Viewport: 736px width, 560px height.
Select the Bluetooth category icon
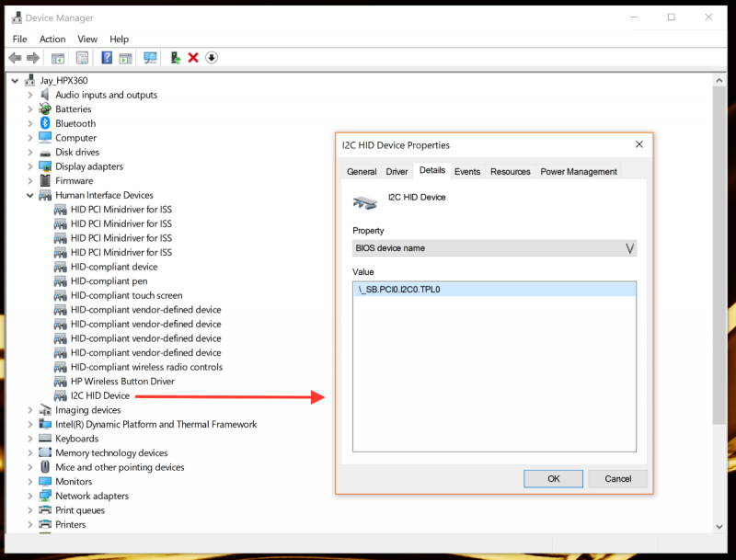tap(45, 123)
